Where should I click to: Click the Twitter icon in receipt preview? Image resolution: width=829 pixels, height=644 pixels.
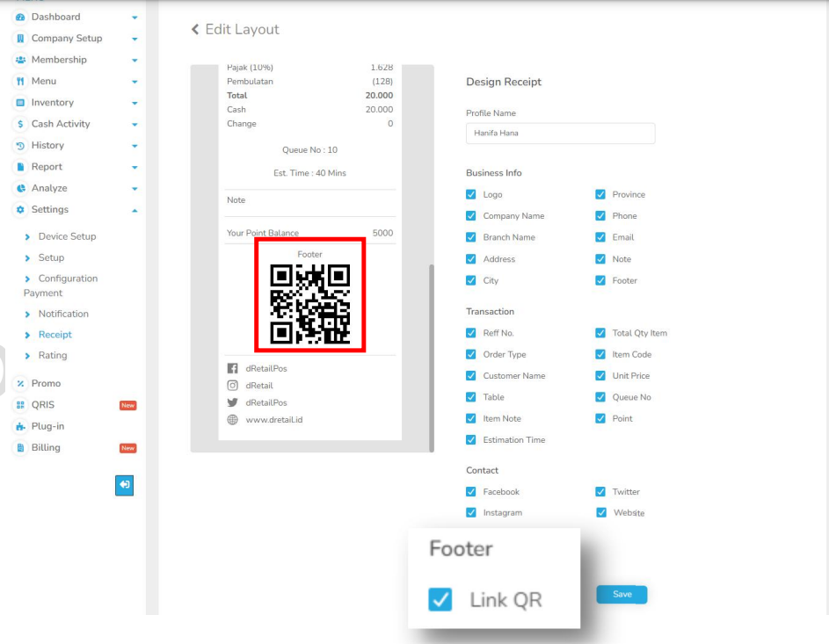[232, 402]
